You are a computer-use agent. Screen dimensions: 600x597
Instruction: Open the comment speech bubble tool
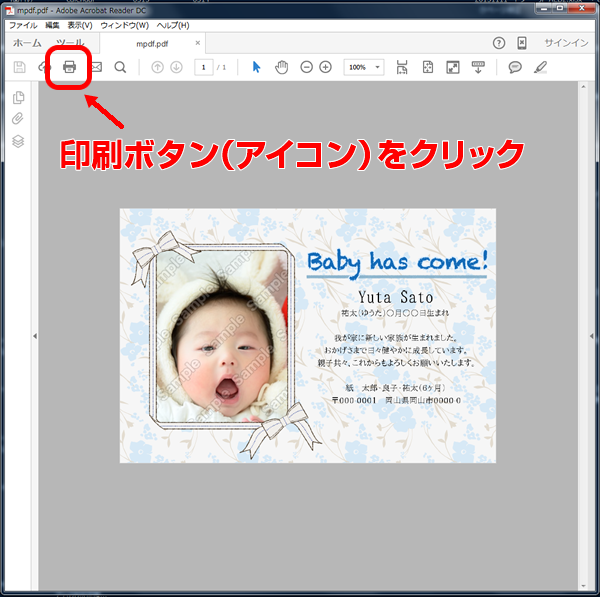515,67
